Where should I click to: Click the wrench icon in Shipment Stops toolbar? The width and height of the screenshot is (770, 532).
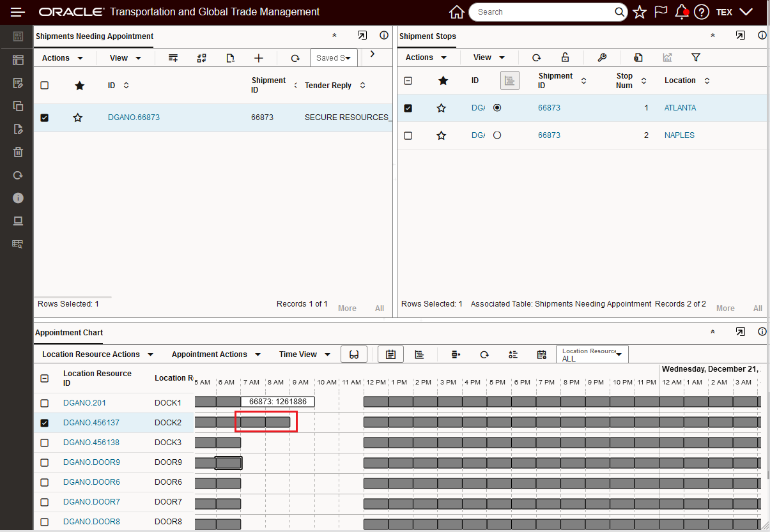click(x=601, y=57)
